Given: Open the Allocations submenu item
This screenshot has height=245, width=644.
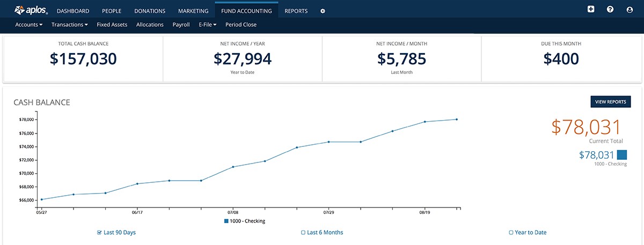Looking at the screenshot, I should click(150, 25).
